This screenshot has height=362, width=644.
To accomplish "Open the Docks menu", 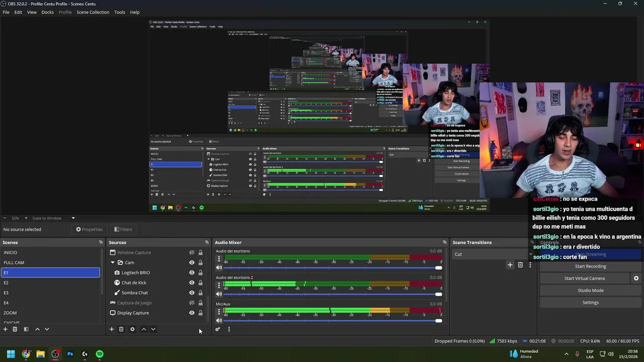I will coord(47,12).
